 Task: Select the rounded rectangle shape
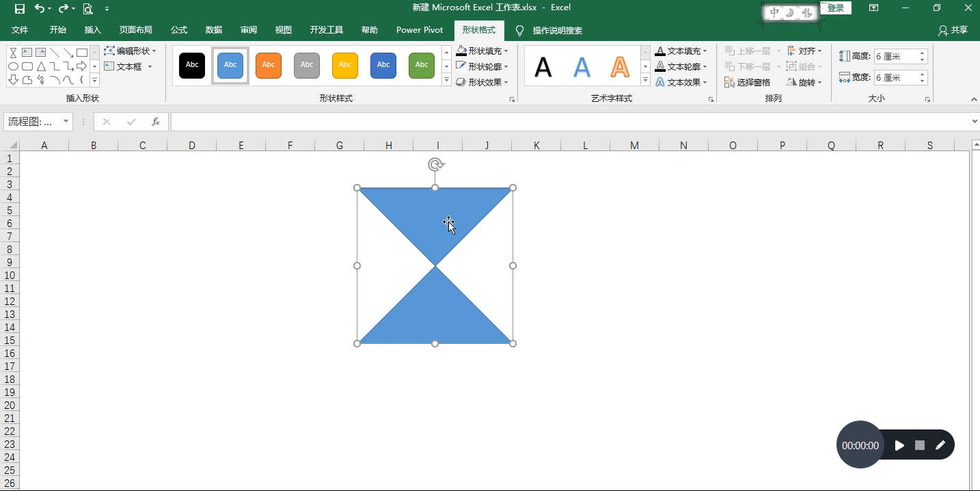click(x=27, y=66)
